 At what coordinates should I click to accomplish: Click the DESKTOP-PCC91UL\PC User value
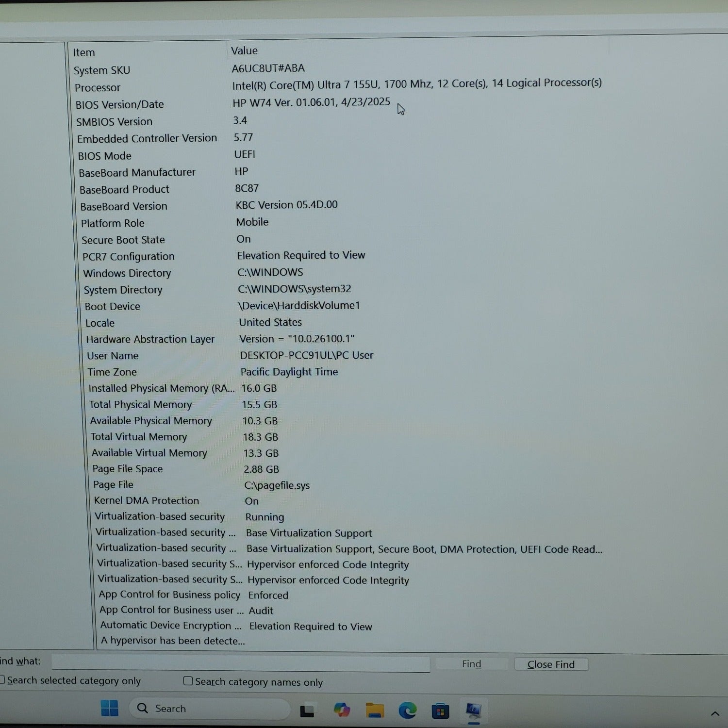307,355
